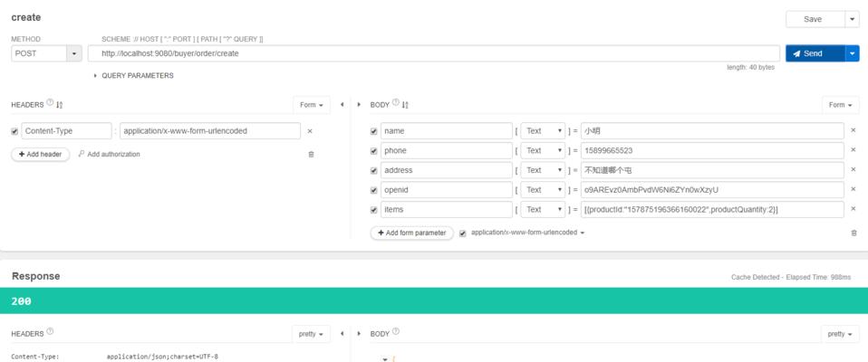Screen dimensions: 868x362
Task: Open the openid parameter Text type dropdown
Action: [x=543, y=189]
